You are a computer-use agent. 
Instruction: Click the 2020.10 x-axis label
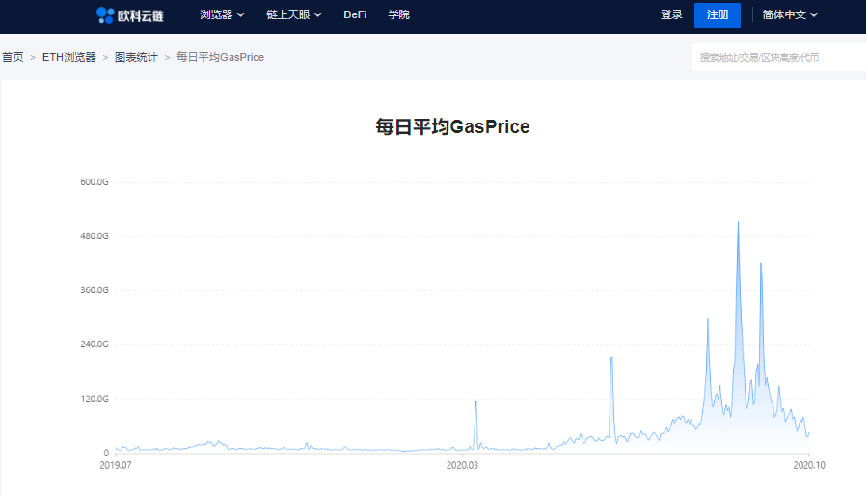tap(808, 465)
